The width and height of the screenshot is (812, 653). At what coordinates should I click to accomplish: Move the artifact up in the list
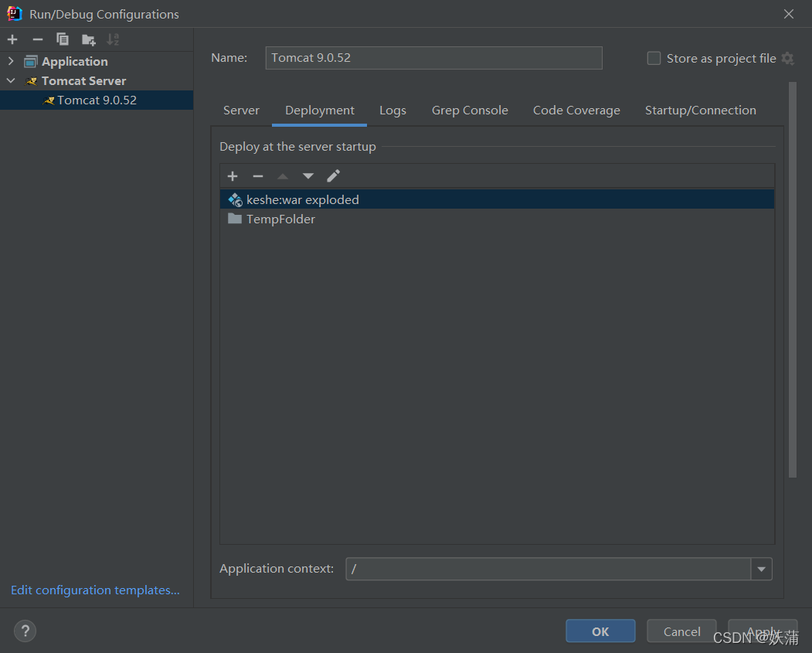click(x=283, y=176)
